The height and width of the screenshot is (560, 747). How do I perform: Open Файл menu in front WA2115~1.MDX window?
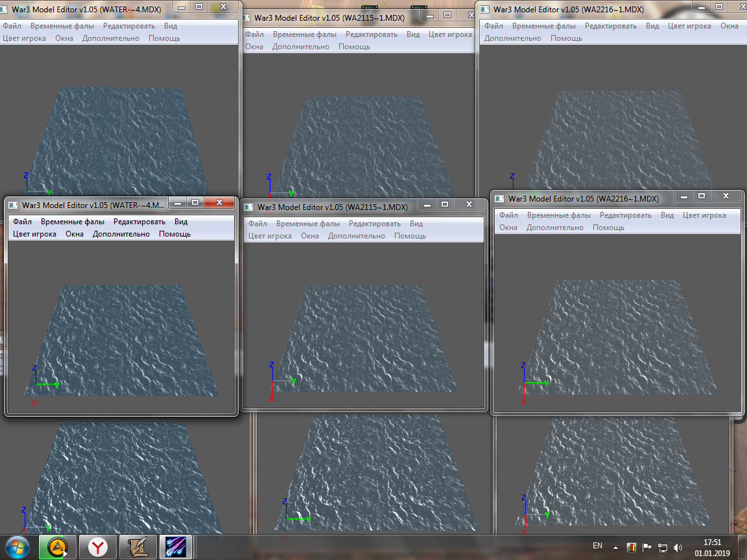[257, 224]
